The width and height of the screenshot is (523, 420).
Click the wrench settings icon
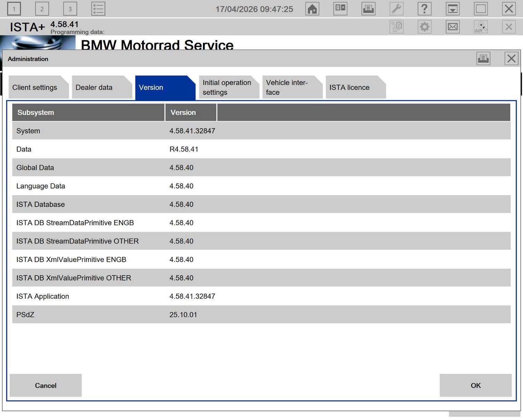point(396,9)
